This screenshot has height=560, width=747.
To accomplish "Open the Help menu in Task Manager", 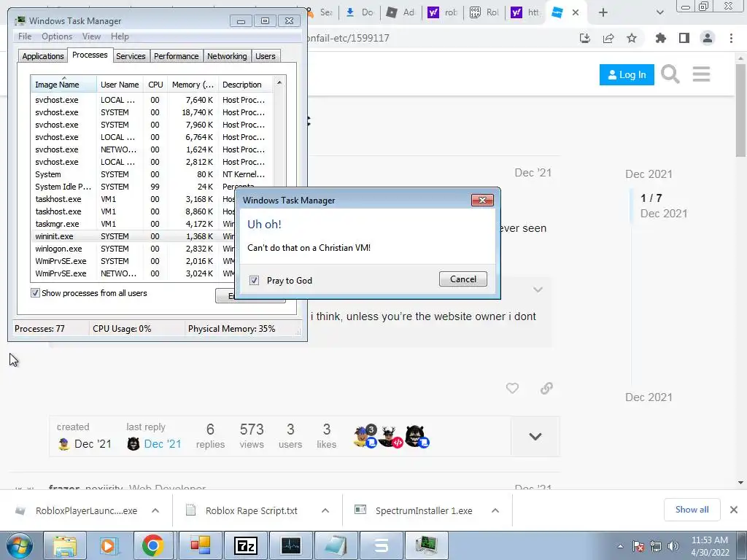I will (x=120, y=36).
